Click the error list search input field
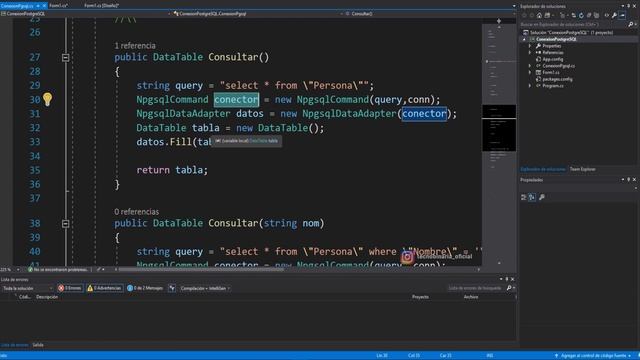This screenshot has width=640, height=360. click(x=476, y=288)
